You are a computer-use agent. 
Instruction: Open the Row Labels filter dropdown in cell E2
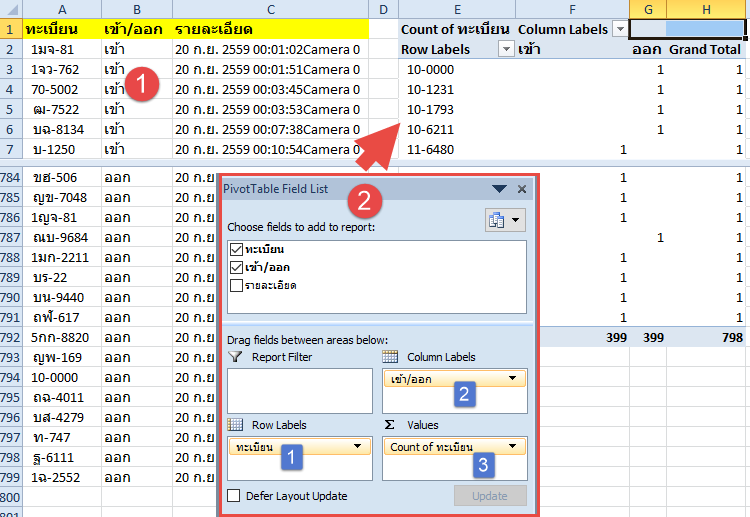pos(506,49)
